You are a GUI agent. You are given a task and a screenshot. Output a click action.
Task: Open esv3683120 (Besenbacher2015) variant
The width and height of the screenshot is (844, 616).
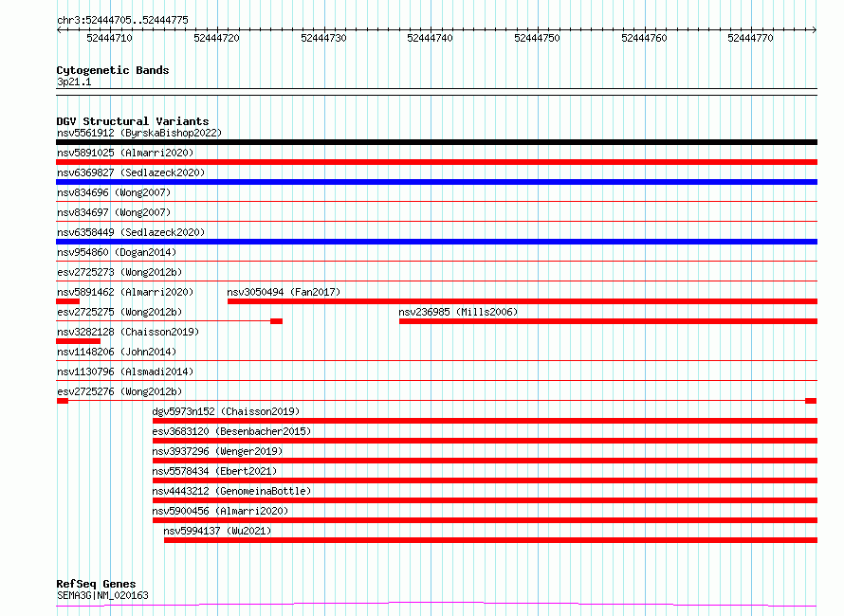231,431
